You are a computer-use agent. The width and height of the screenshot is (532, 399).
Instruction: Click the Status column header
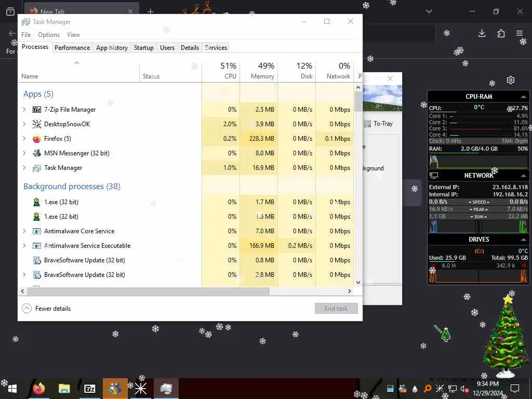click(x=170, y=71)
